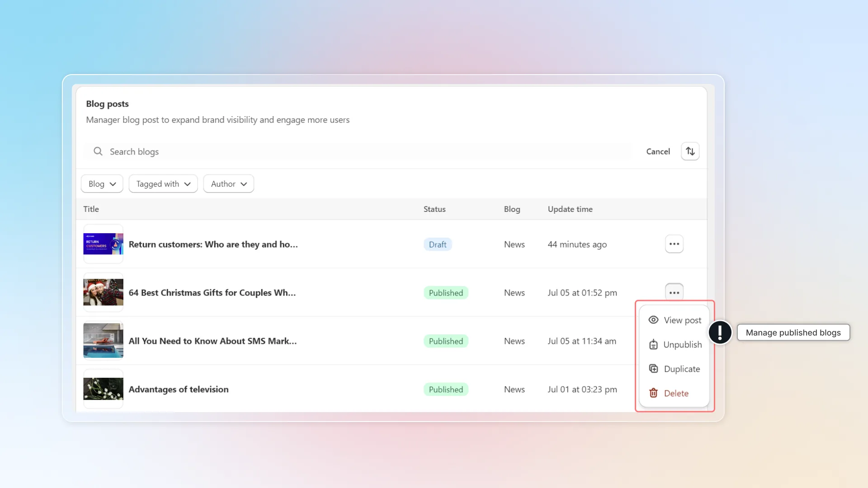The width and height of the screenshot is (868, 488).
Task: Open Advantages of television thumbnail
Action: (x=103, y=389)
